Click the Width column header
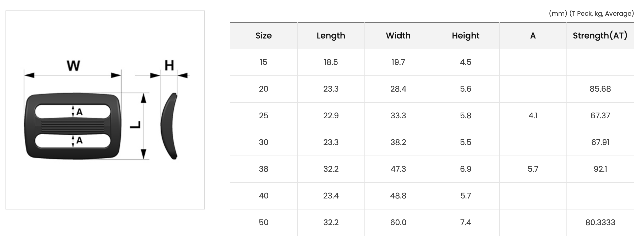The width and height of the screenshot is (644, 243). click(x=398, y=36)
